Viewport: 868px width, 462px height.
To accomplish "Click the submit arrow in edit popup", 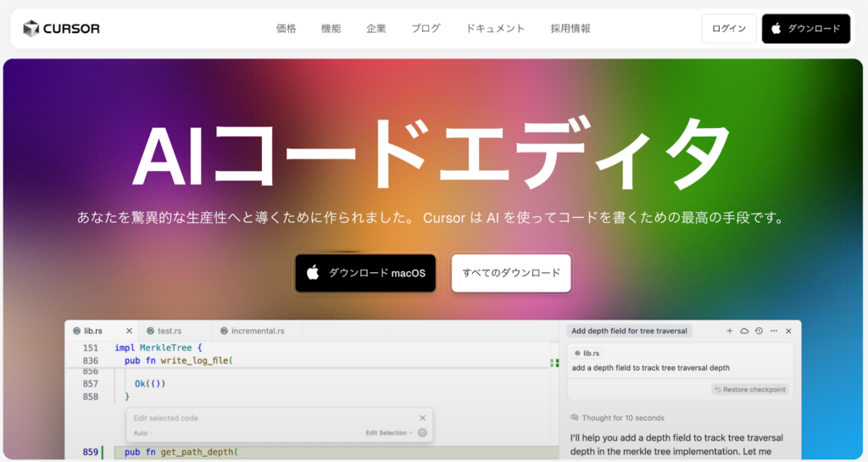I will pyautogui.click(x=422, y=433).
